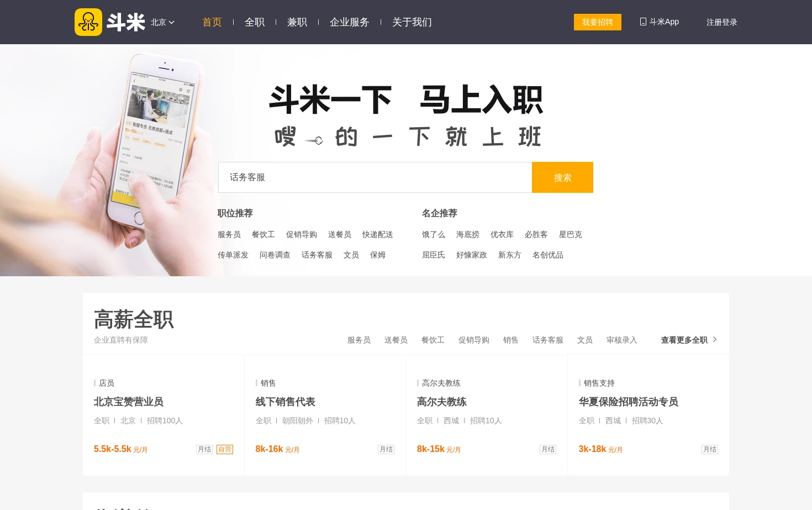This screenshot has width=812, height=510.
Task: Filter 高薪全职 by 话务客服 tab
Action: tap(548, 340)
